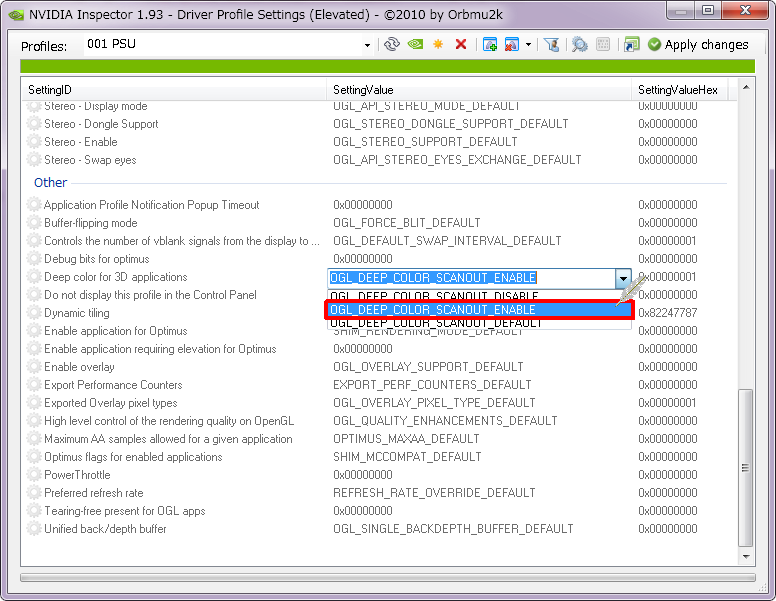Click OGL_SINGLE_BACKDEPTH_BUFFER_DEFAULT value cell
The height and width of the screenshot is (601, 776).
click(453, 529)
